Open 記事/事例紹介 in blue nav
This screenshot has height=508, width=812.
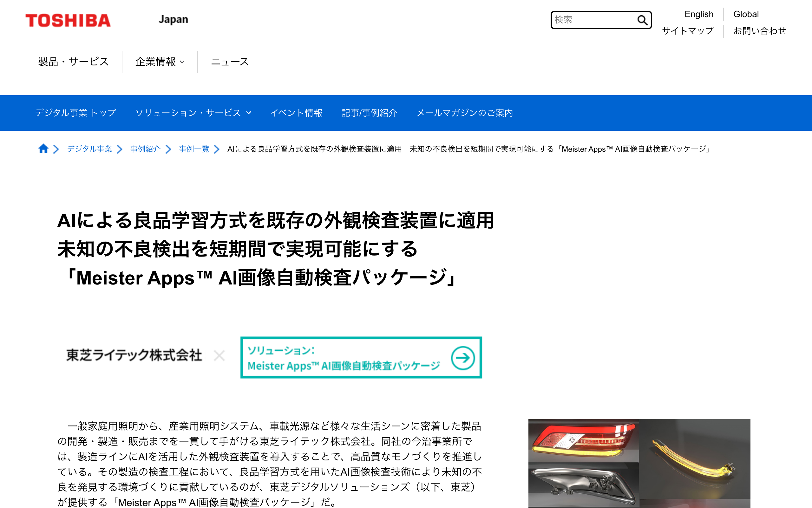point(370,113)
